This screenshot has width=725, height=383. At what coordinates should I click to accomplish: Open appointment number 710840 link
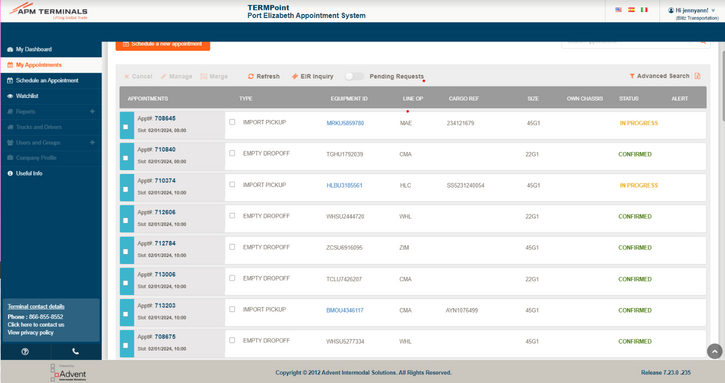point(165,149)
